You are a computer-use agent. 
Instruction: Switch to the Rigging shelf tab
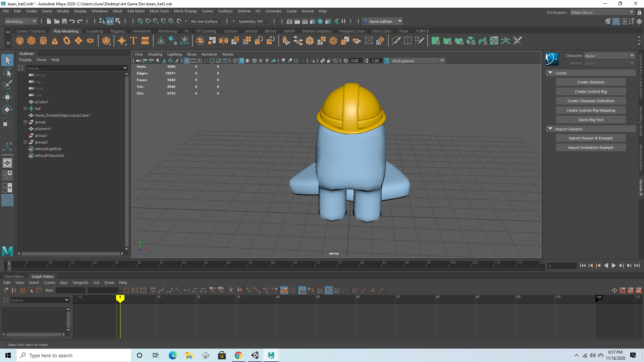point(117,31)
